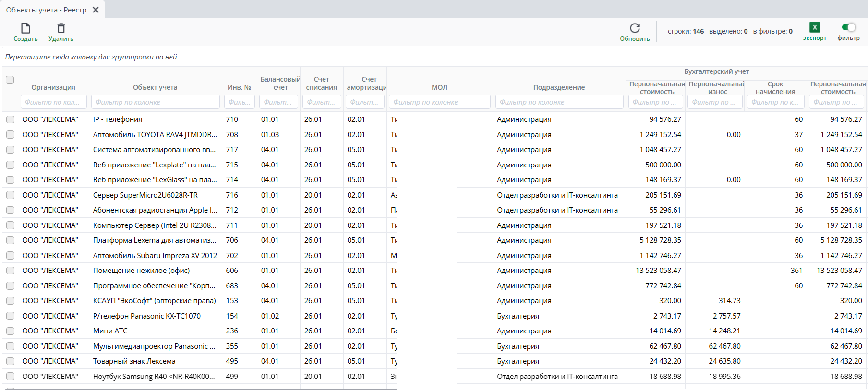
Task: Sort by the Организация column header
Action: pyautogui.click(x=53, y=87)
